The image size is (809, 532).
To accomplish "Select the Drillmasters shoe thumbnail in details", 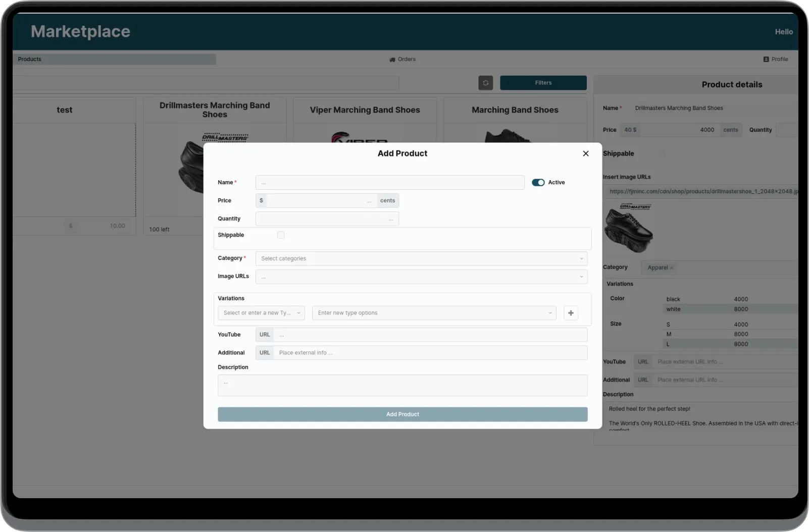I will click(x=628, y=228).
